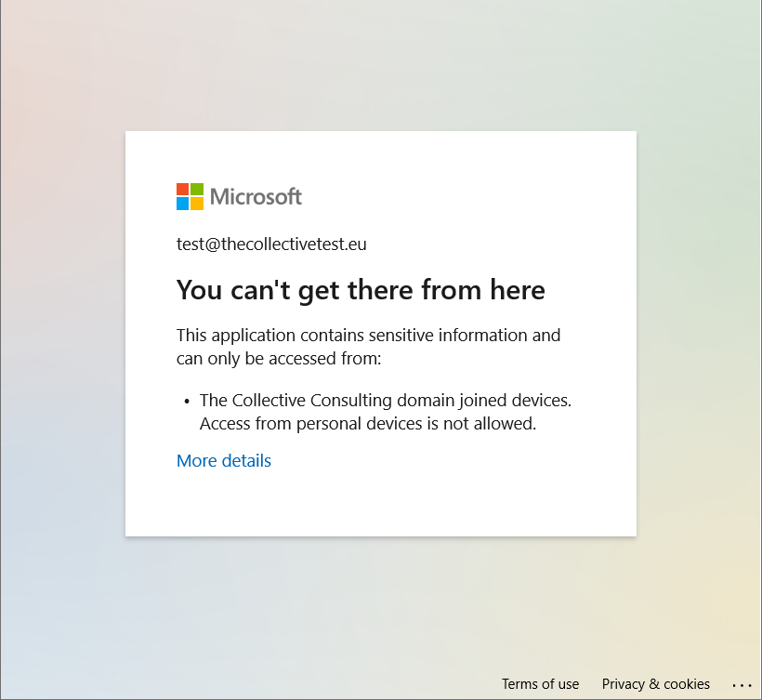
Task: Open the Privacy & cookies link
Action: 655,684
